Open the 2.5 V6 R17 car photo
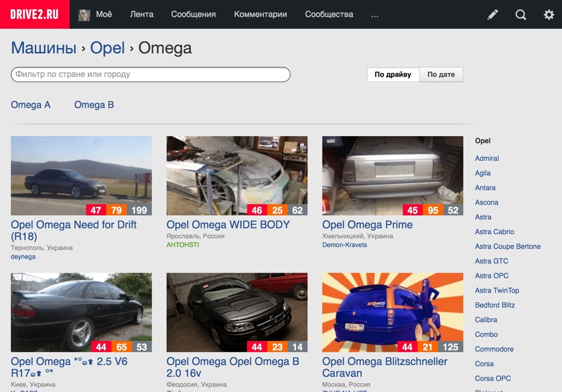 point(81,312)
